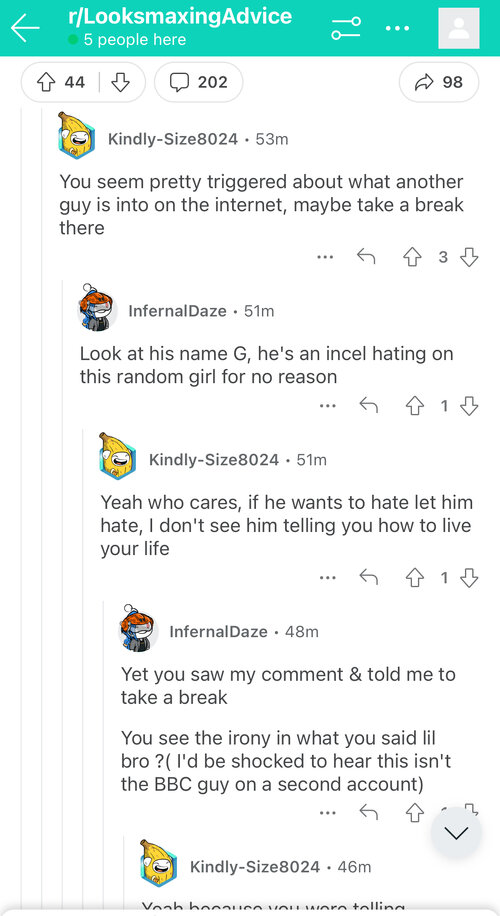Tap the profile avatar in the header
Viewport: 500px width, 916px height.
pyautogui.click(x=459, y=29)
